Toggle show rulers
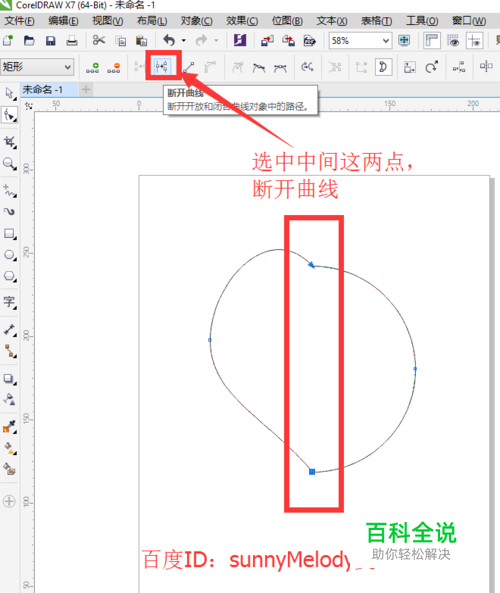Screen dimensions: 500x593 (x=432, y=40)
